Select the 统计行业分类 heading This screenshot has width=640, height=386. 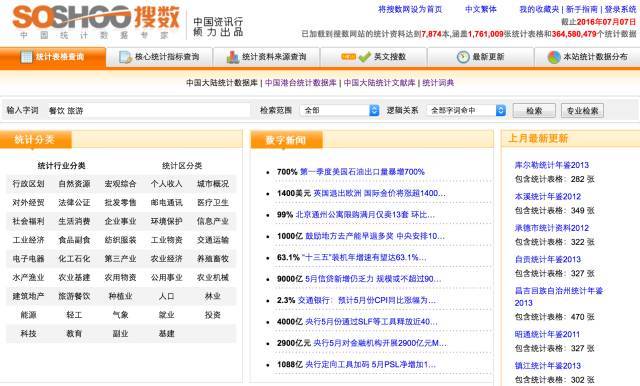(x=62, y=166)
